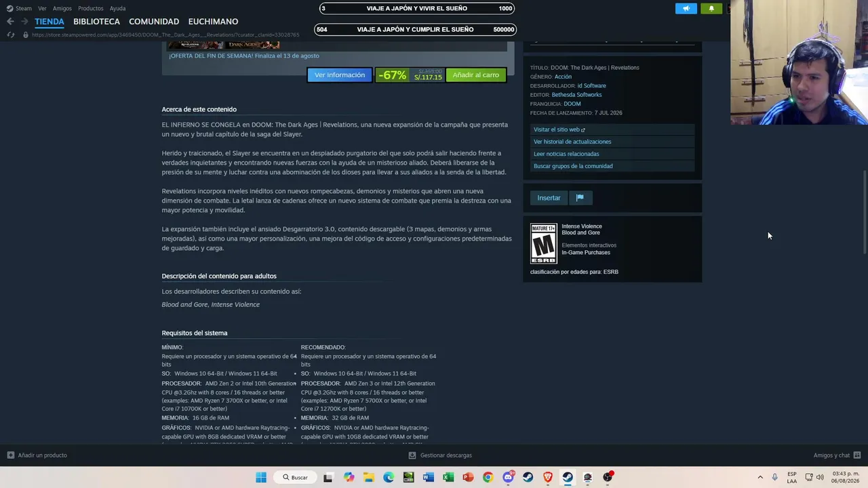868x488 pixels.
Task: Click Gestionar descargas in the footer
Action: 446,455
